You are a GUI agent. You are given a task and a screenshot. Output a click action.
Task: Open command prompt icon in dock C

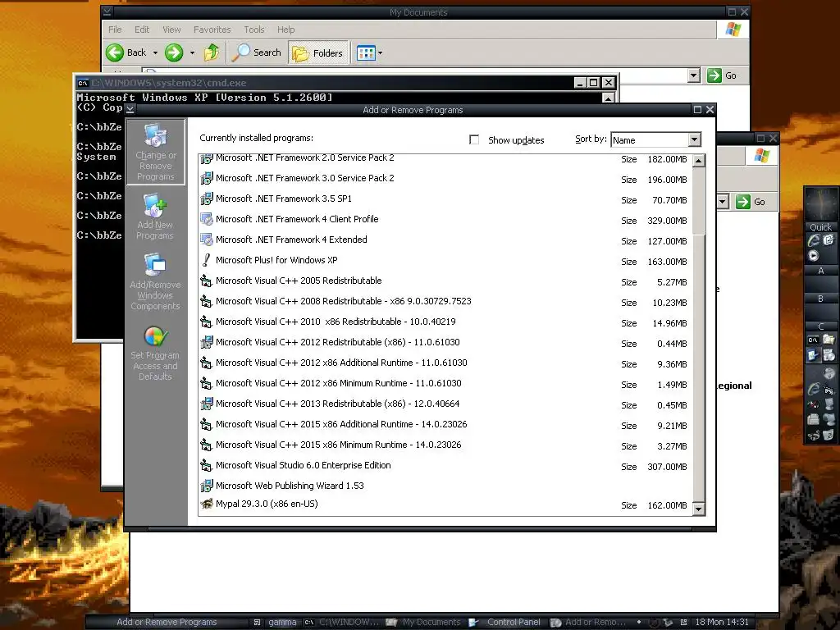coord(813,340)
